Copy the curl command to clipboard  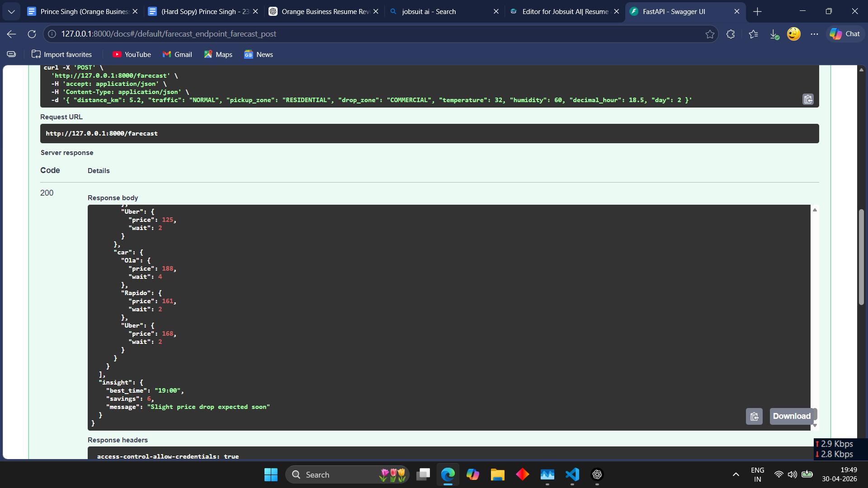point(808,99)
